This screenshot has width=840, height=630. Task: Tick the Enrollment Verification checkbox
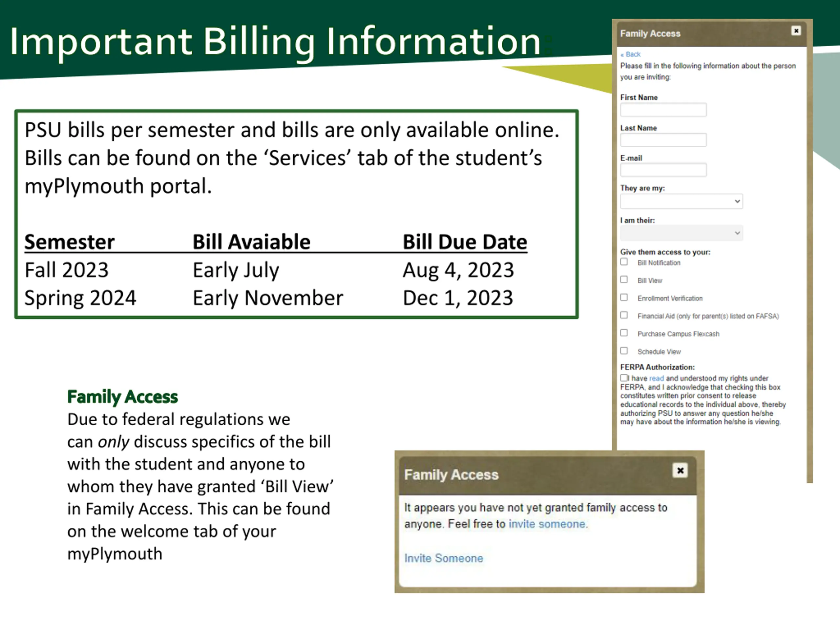(x=624, y=297)
